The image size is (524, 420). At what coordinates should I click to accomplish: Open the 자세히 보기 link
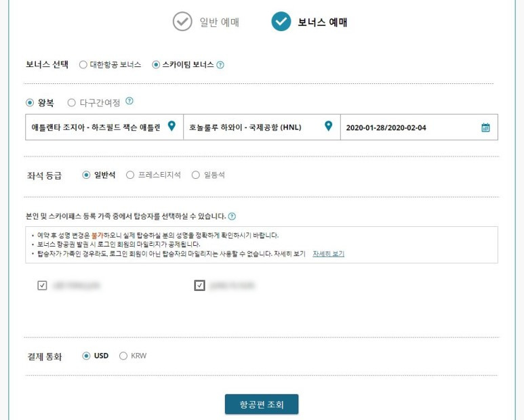329,254
